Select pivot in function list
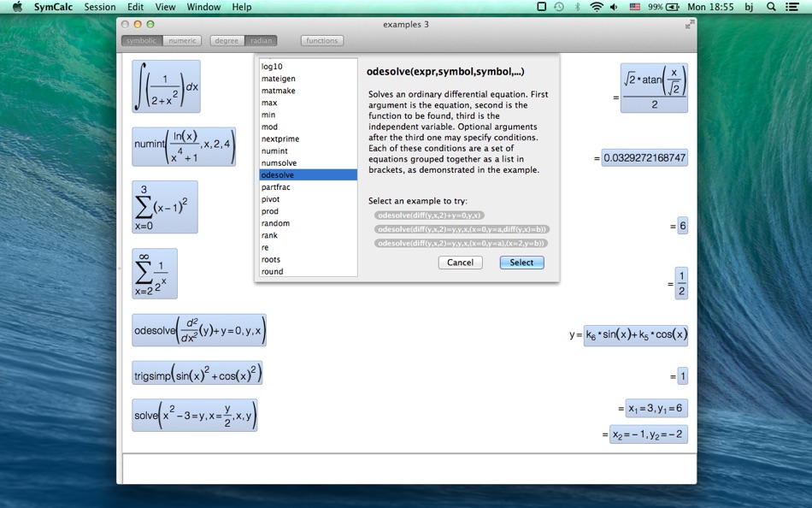The height and width of the screenshot is (508, 812). pos(308,199)
